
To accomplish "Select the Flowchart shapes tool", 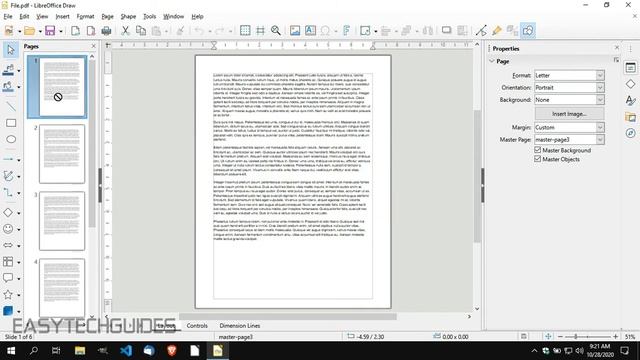I will pos(8,262).
